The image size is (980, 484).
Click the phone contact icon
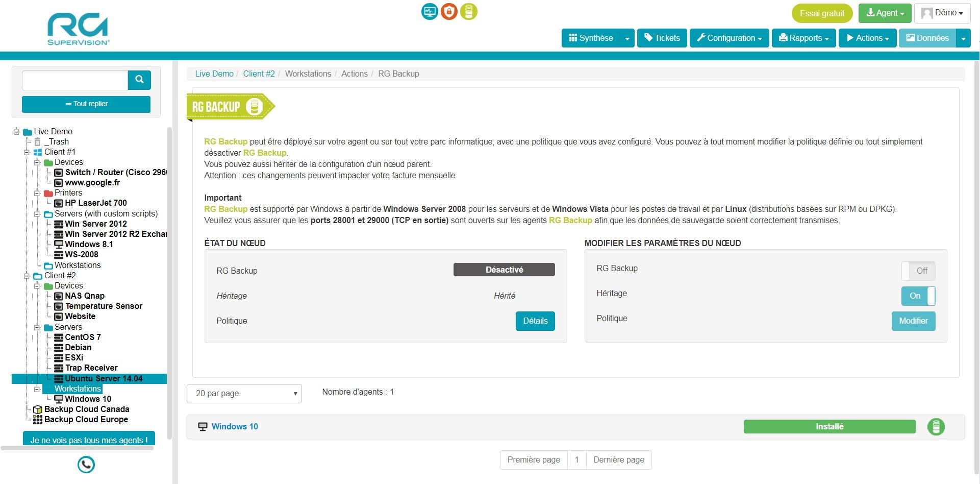coord(86,465)
